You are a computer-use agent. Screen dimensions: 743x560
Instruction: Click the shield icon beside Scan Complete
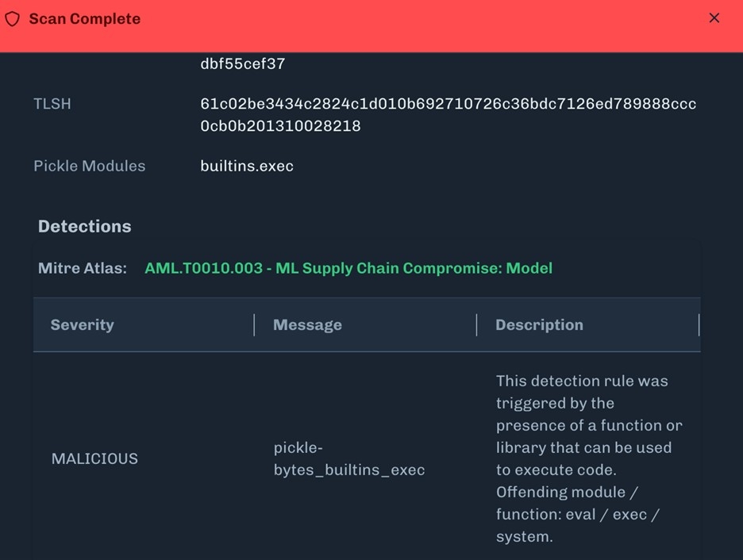(x=12, y=19)
